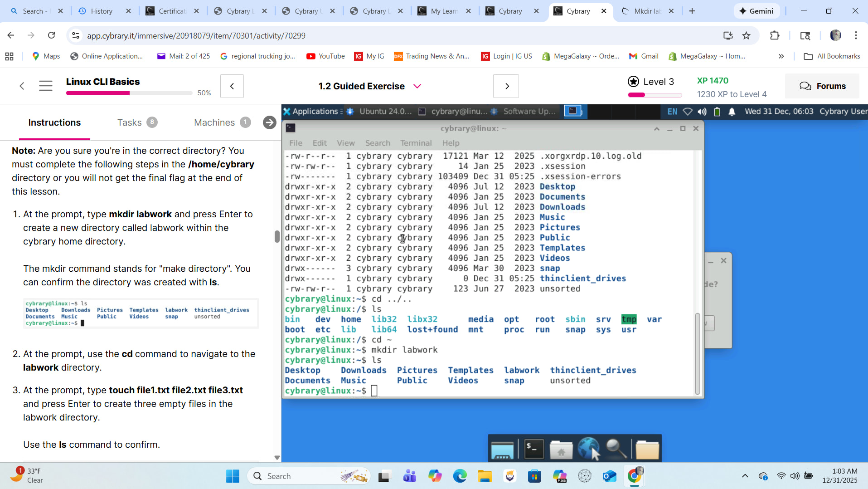
Task: Open the hamburger course menu icon
Action: click(x=45, y=86)
